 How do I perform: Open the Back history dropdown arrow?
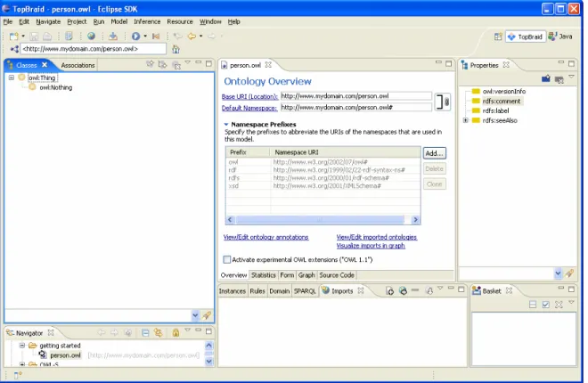click(201, 37)
